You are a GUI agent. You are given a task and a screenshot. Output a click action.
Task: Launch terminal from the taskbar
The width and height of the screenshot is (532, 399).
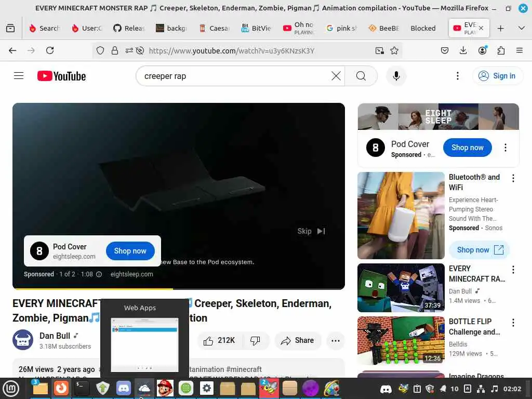click(82, 389)
